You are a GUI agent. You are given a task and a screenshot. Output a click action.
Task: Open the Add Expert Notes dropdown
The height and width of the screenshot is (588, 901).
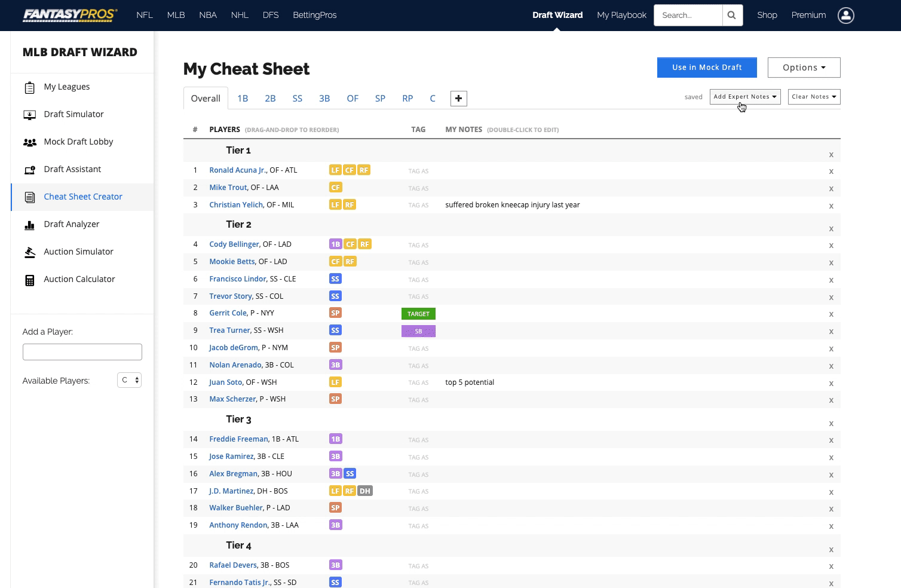coord(745,97)
